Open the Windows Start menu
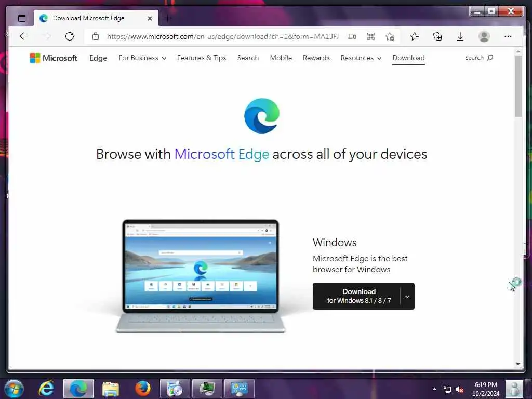Image resolution: width=532 pixels, height=399 pixels. coord(14,389)
